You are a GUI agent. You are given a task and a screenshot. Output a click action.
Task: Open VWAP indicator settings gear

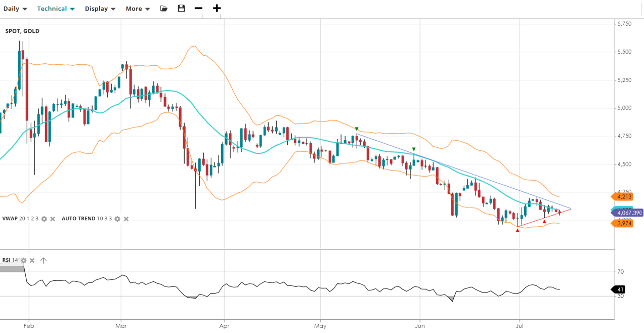pos(44,219)
